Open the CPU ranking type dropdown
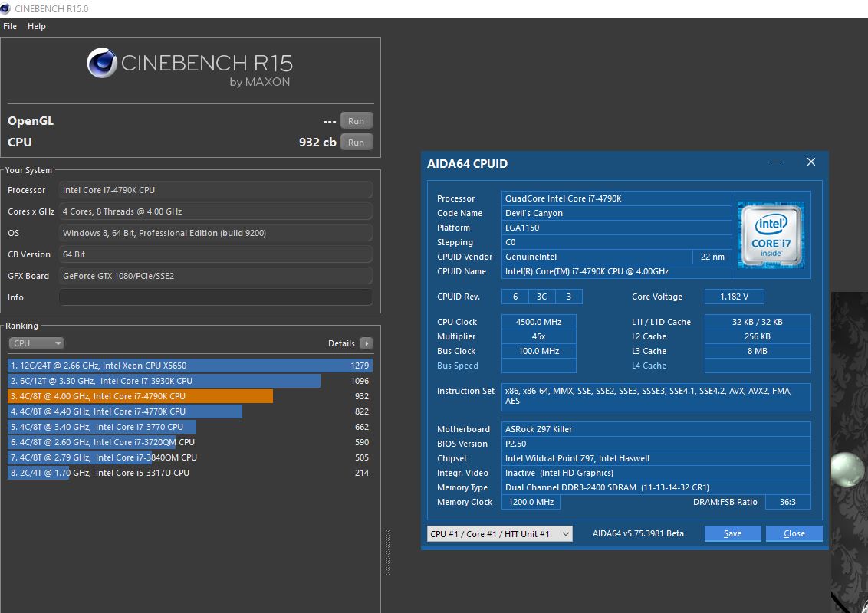 click(37, 343)
